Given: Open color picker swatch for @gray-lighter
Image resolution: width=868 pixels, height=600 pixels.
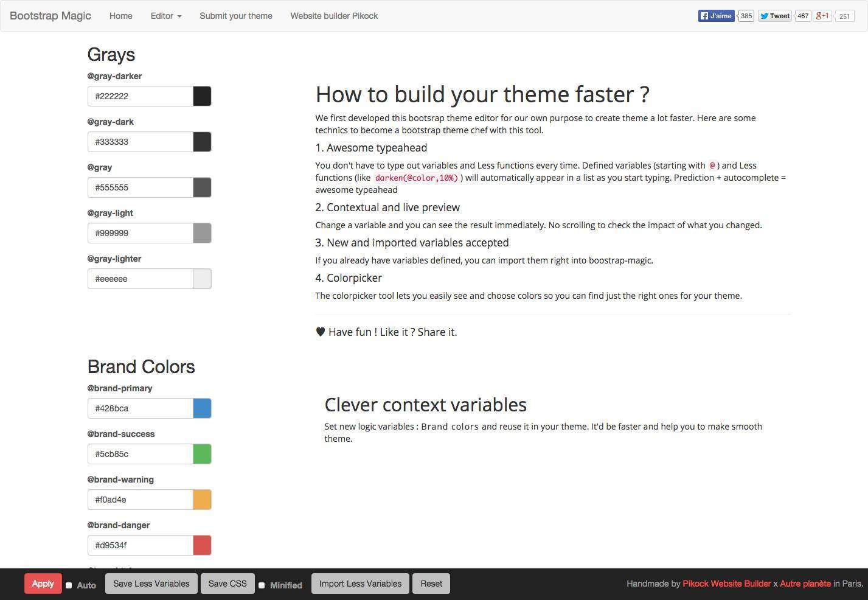Looking at the screenshot, I should (202, 279).
